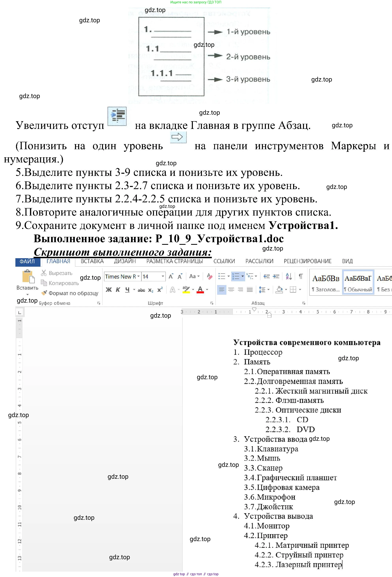This screenshot has height=577, width=392.
Task: Toggle underline (Ч) formatting
Action: pos(127,290)
